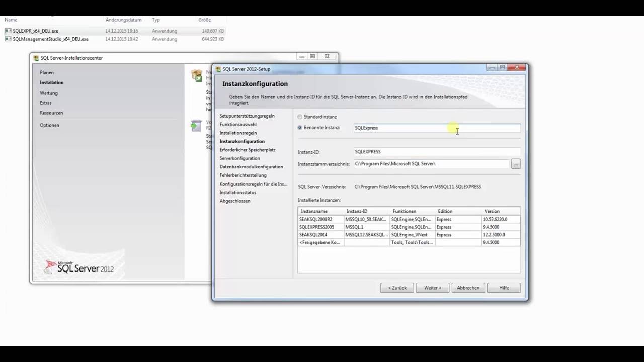Sort files by Name column header
644x362 pixels.
coord(11,20)
